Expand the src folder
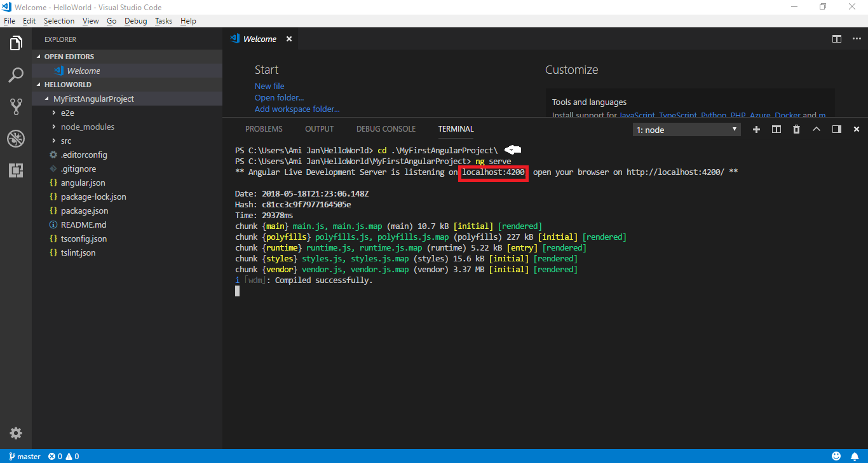Screen dimensions: 868x463 [127, 141]
